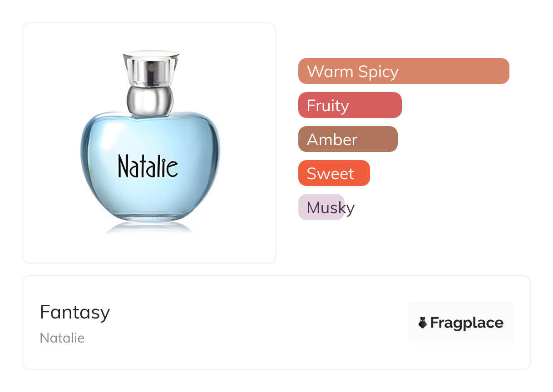Image resolution: width=553 pixels, height=392 pixels.
Task: Select the Warm Spicy accord bar
Action: (x=403, y=71)
